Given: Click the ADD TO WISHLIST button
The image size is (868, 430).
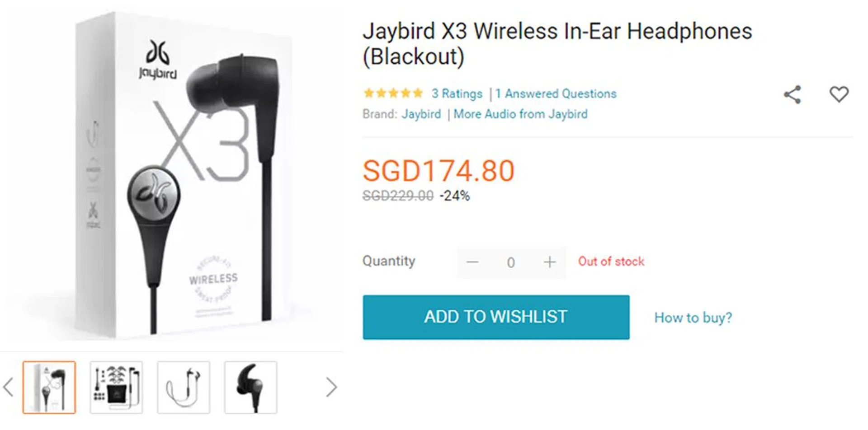Looking at the screenshot, I should click(x=496, y=317).
